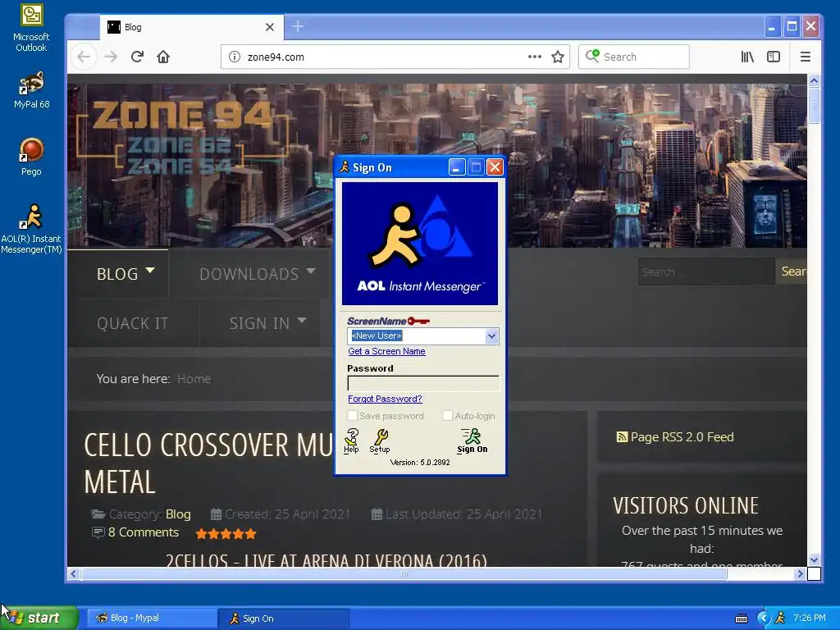The height and width of the screenshot is (630, 840).
Task: Click the Forgot Password? link
Action: [385, 399]
